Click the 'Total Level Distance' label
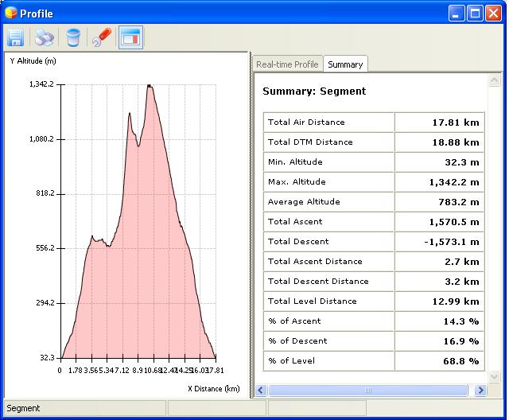The width and height of the screenshot is (509, 420). (x=313, y=301)
